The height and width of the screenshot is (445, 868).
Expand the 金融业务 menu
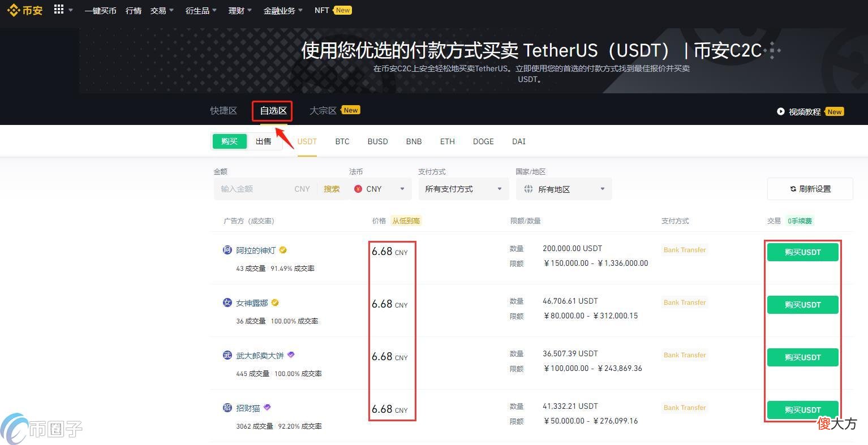(x=283, y=10)
